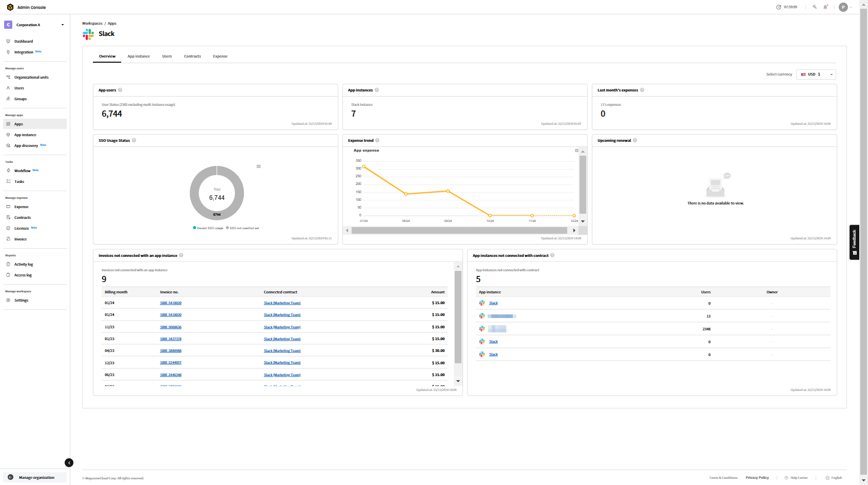Open Terms & Conditions in the footer
This screenshot has width=868, height=485.
(x=723, y=478)
